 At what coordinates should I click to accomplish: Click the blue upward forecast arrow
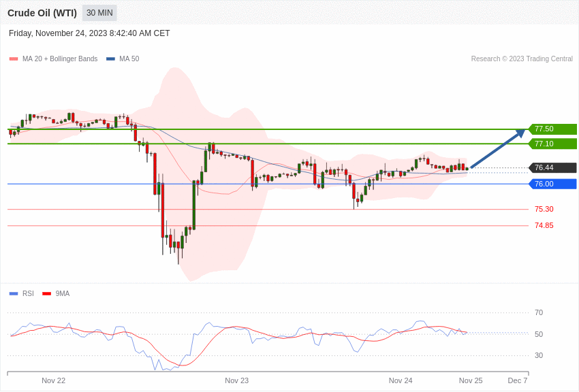pyautogui.click(x=497, y=149)
